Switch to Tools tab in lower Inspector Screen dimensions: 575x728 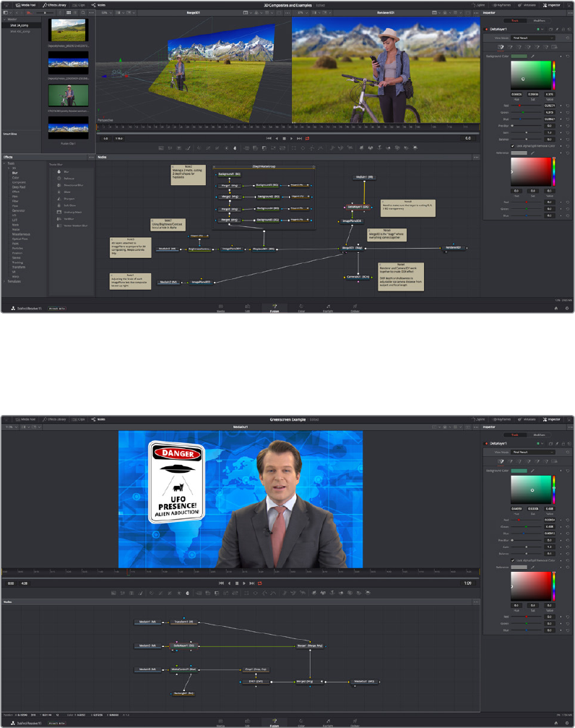click(515, 435)
